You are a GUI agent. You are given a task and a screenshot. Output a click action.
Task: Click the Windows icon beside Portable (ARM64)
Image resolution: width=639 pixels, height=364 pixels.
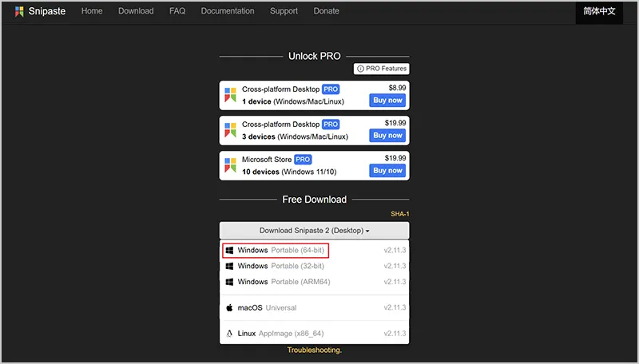click(229, 282)
